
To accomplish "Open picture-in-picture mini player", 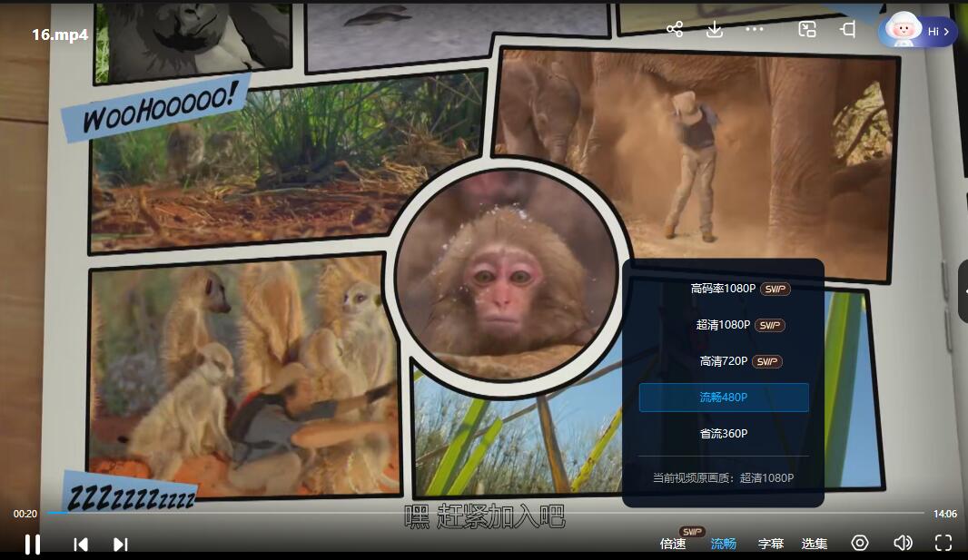I will (x=807, y=29).
